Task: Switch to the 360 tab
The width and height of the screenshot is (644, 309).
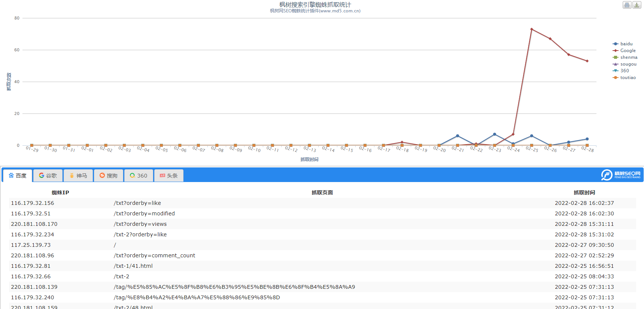Action: 139,175
